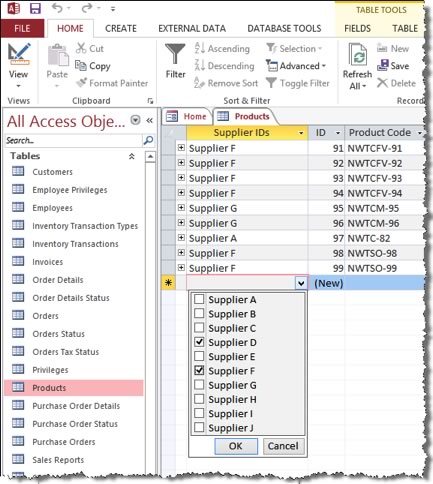This screenshot has width=433, height=484.
Task: Collapse the navigation pane with double chevron
Action: tap(149, 120)
